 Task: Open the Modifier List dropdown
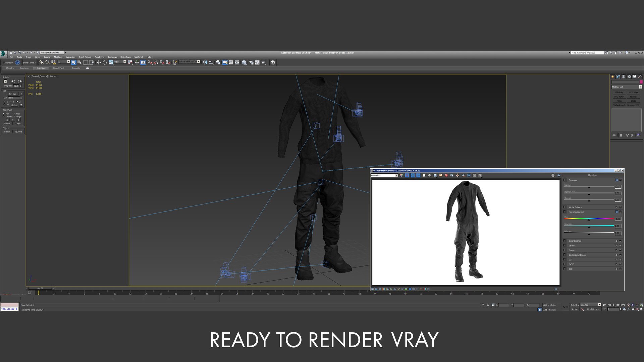click(x=627, y=87)
